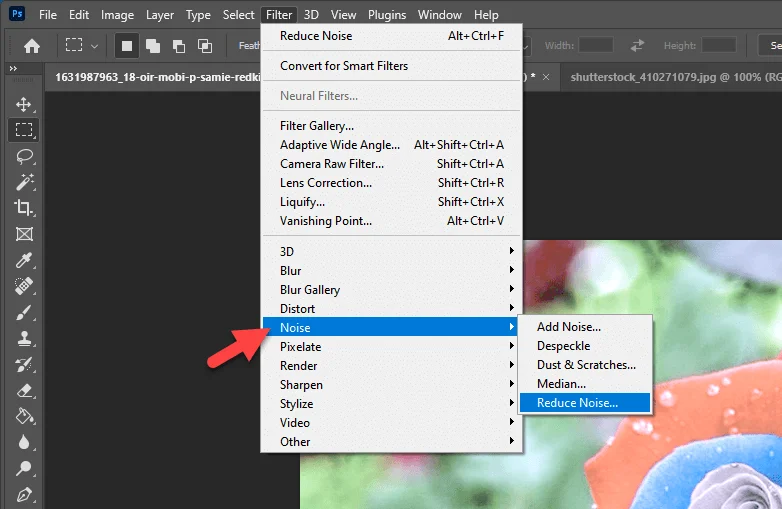The width and height of the screenshot is (782, 509).
Task: Open the Layer menu
Action: click(160, 15)
